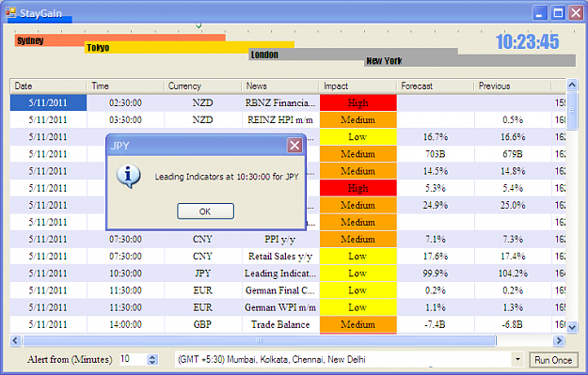Viewport: 588px width, 375px height.
Task: Click the GBP currency cell
Action: coord(203,324)
